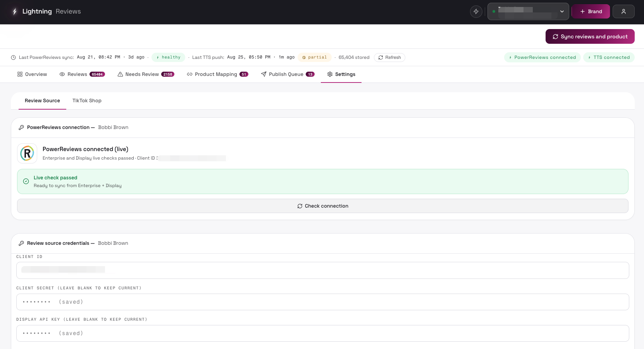This screenshot has height=349, width=644.
Task: Click the Check connection button
Action: (x=323, y=206)
